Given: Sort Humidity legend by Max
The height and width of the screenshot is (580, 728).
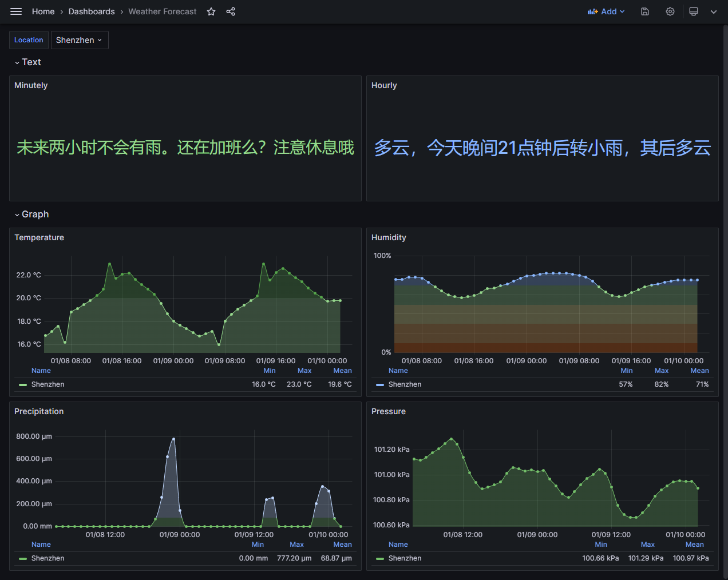Looking at the screenshot, I should (x=662, y=371).
